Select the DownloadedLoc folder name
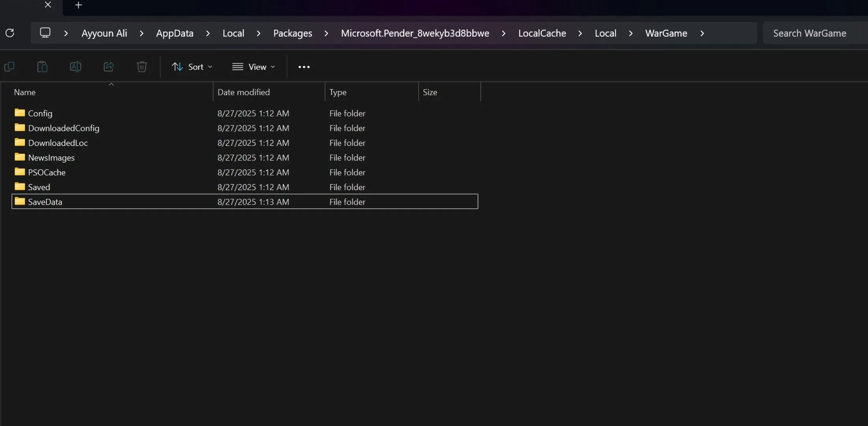The height and width of the screenshot is (426, 868). click(x=58, y=143)
